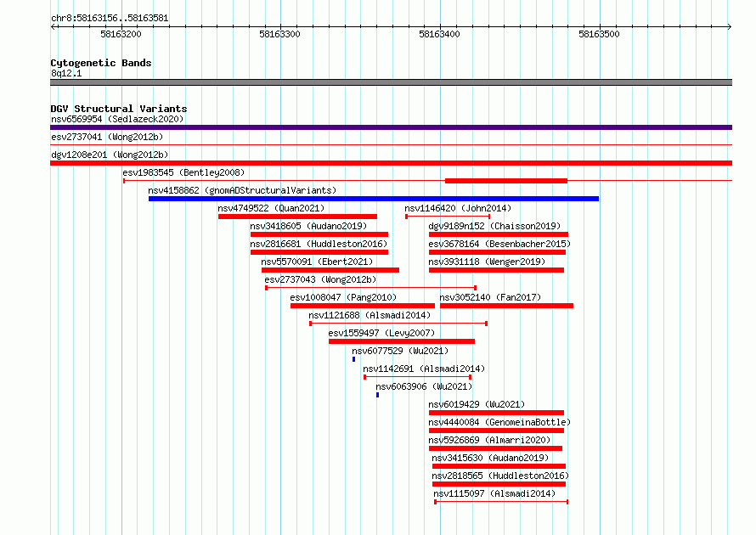
Task: Open nsv1146420 (John2014) label
Action: (458, 208)
